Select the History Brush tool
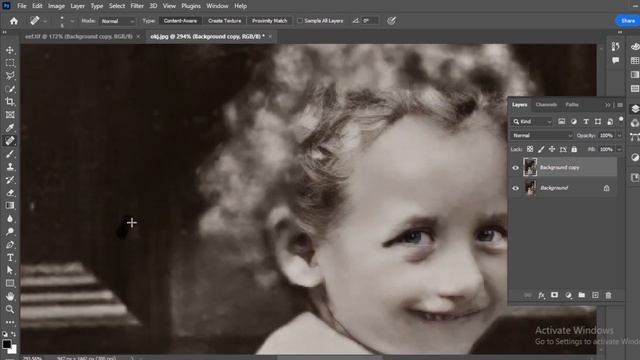Image resolution: width=640 pixels, height=360 pixels. pos(10,180)
